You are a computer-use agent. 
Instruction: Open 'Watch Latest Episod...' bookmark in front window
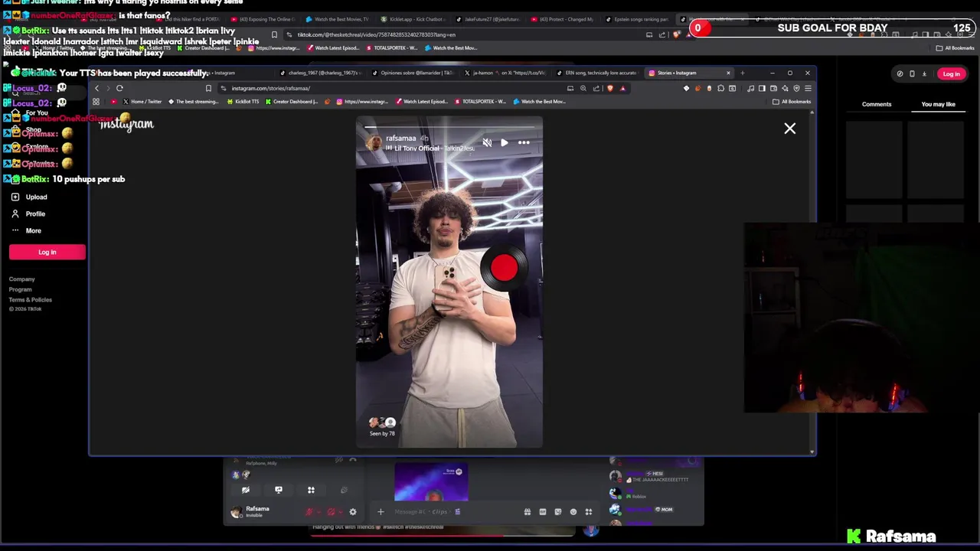point(421,102)
